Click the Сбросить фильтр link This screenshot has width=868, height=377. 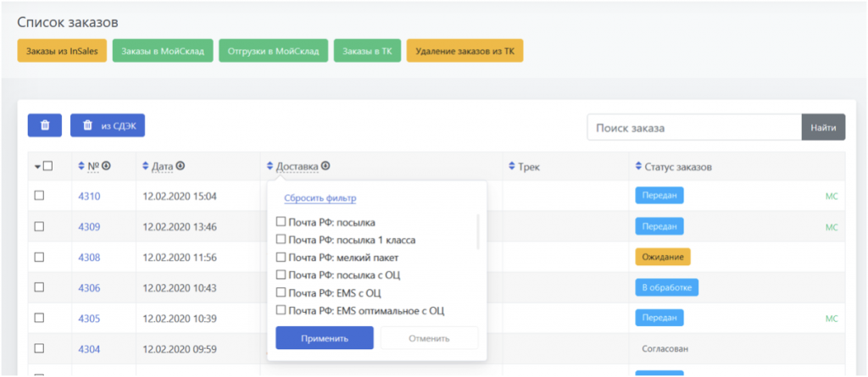[x=320, y=198]
